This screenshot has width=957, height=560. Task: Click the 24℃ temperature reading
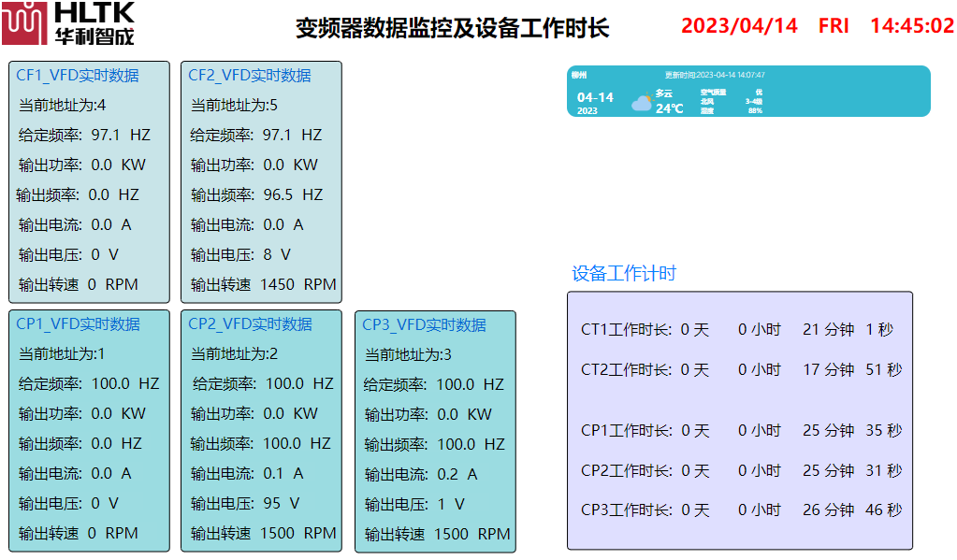pos(669,108)
